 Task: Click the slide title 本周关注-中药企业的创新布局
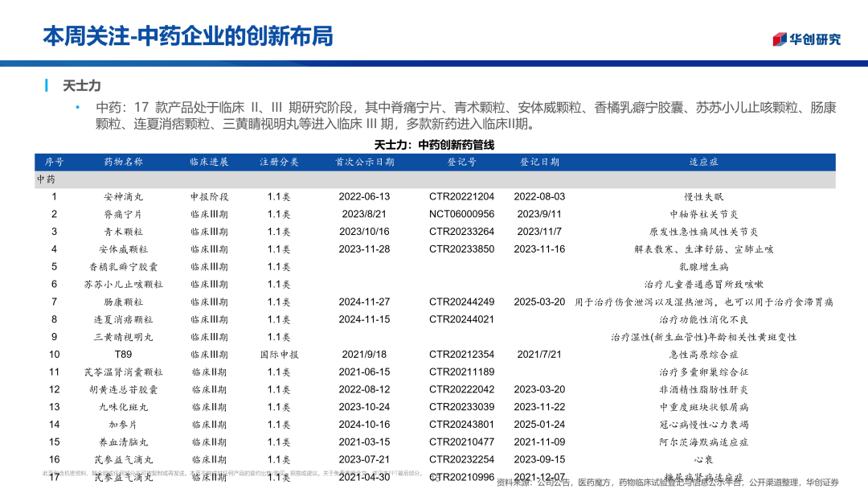coord(187,36)
